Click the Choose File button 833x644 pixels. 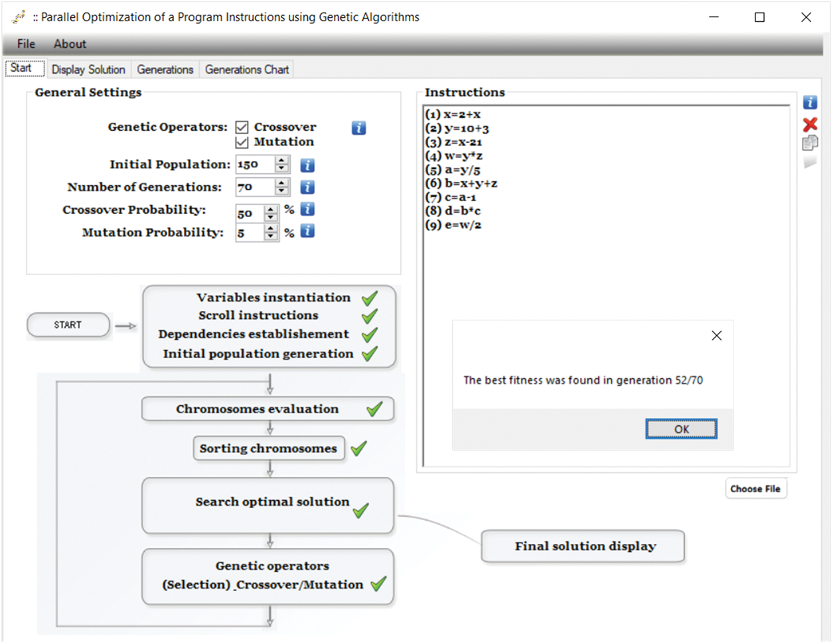tap(755, 489)
